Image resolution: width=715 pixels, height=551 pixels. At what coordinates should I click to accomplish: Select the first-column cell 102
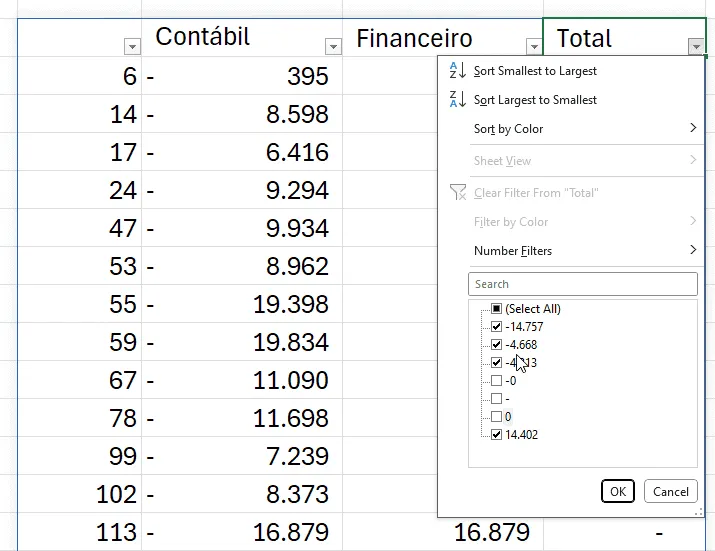tap(79, 494)
